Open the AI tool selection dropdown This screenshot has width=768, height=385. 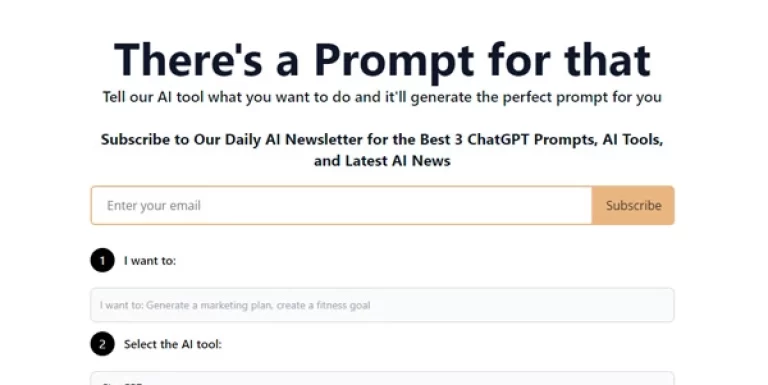[x=382, y=379]
